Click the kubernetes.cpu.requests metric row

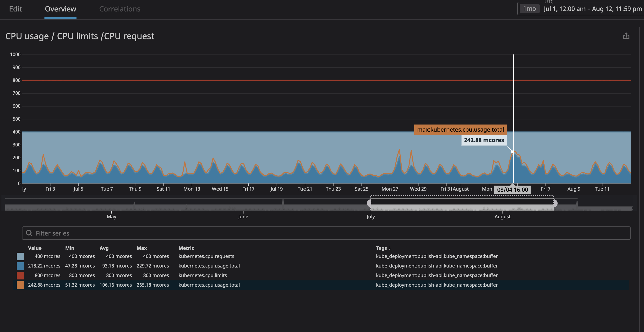pyautogui.click(x=206, y=256)
